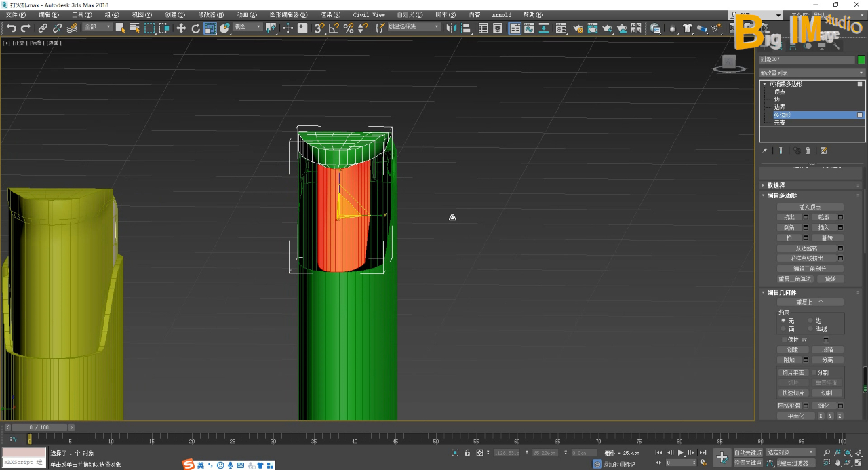Open the 修改器 menu
868x470 pixels.
(x=210, y=14)
